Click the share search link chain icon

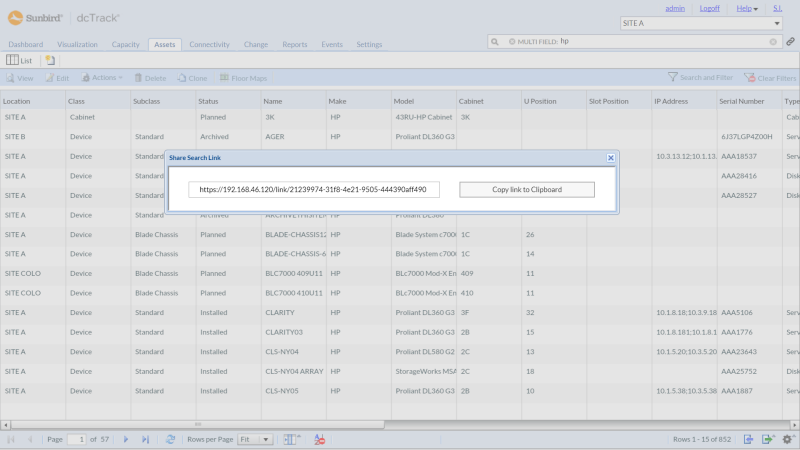coord(790,41)
